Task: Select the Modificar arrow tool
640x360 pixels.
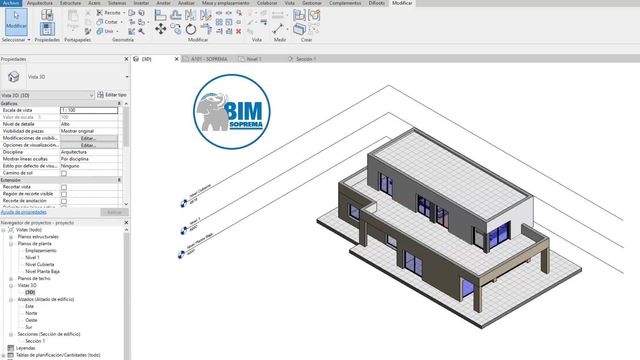Action: pyautogui.click(x=16, y=22)
